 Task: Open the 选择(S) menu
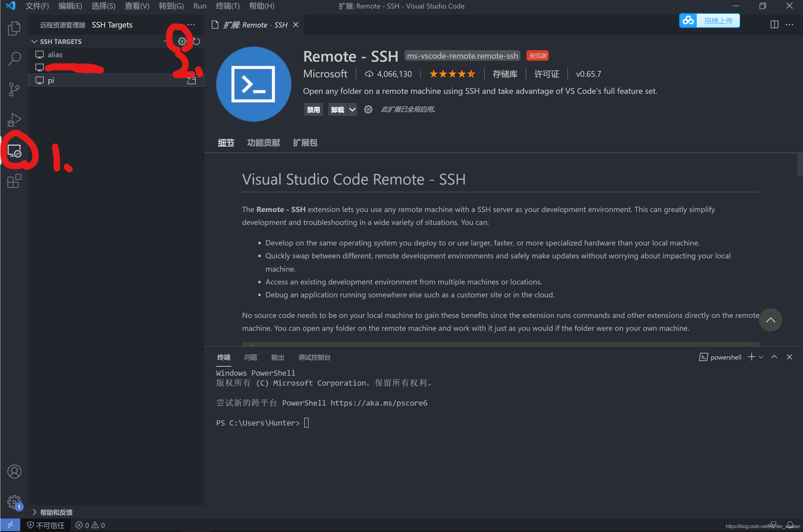coord(103,6)
